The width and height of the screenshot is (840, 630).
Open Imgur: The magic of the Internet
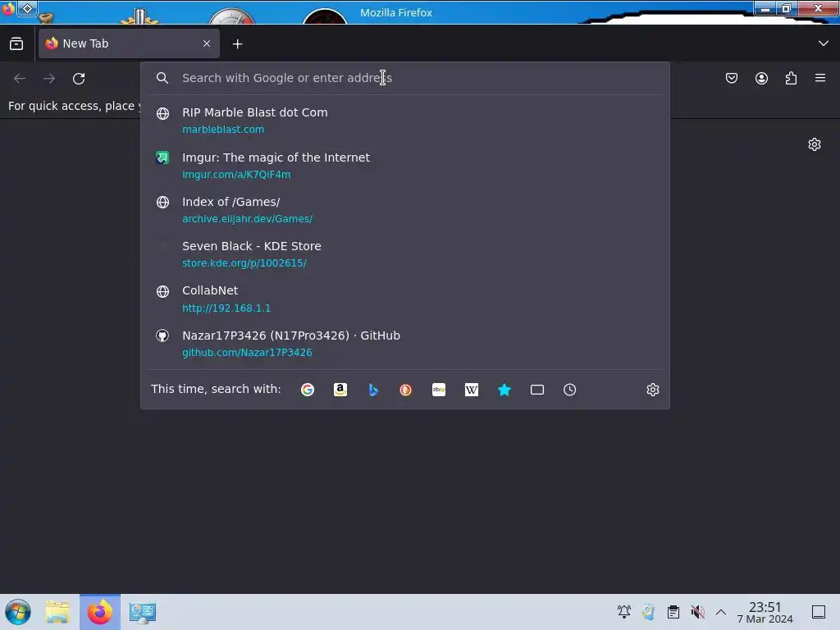tap(405, 165)
